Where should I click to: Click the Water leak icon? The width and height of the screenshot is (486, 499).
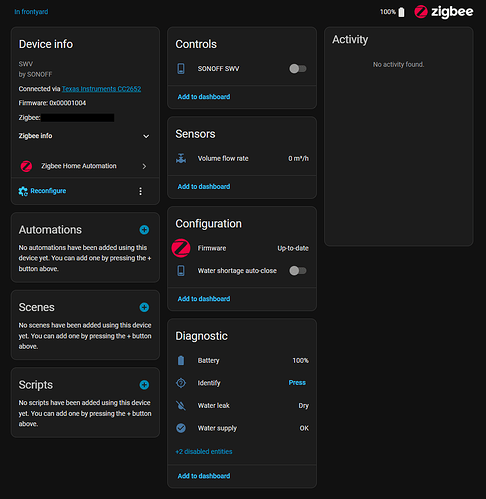coord(181,405)
